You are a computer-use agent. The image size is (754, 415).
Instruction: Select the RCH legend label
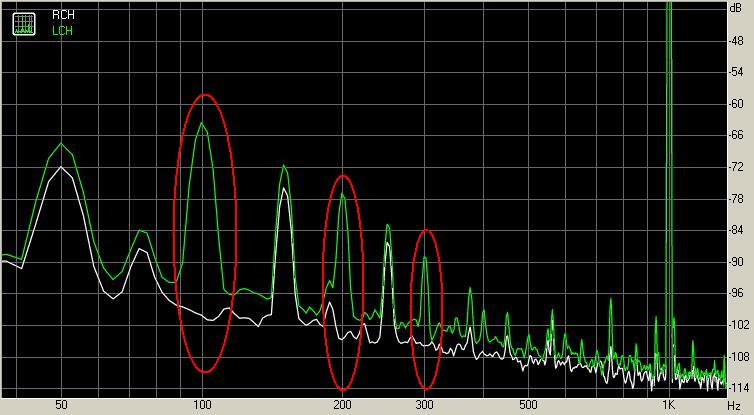[x=63, y=15]
